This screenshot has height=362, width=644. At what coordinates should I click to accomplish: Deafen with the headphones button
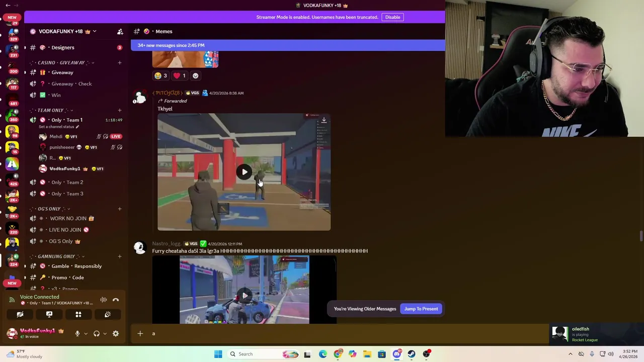96,333
